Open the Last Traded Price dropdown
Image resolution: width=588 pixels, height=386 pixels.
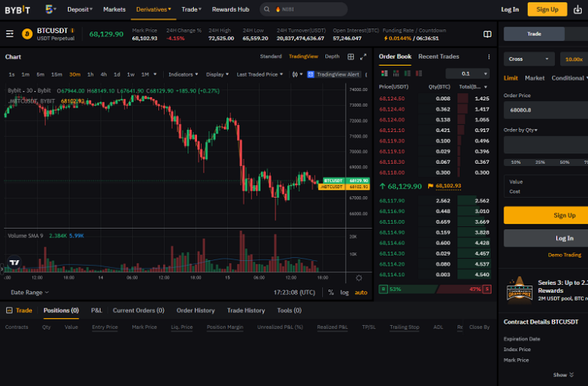click(x=260, y=74)
